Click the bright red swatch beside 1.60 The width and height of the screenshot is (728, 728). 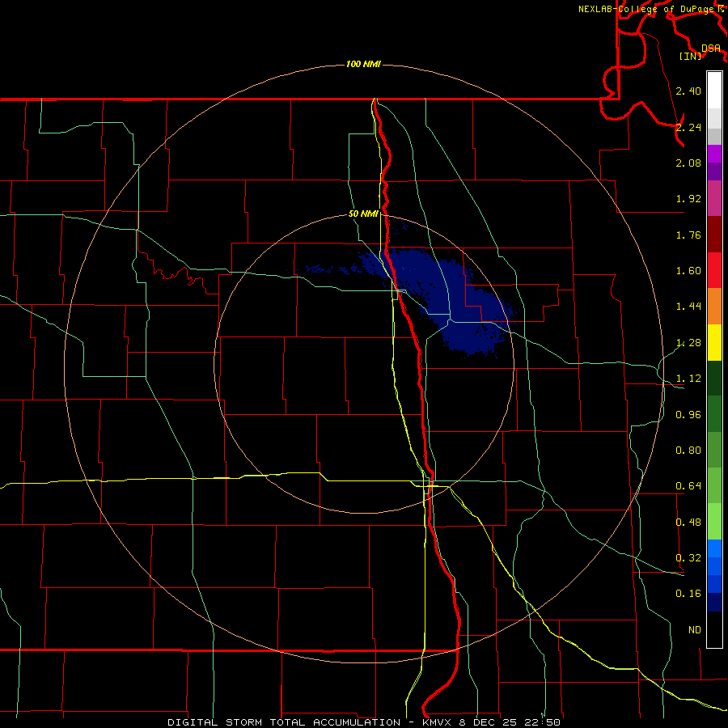click(x=714, y=270)
